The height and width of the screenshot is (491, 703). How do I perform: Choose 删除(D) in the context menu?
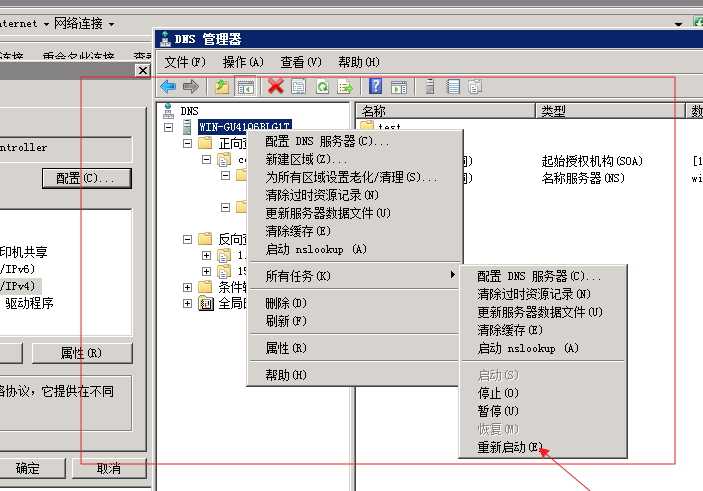click(354, 303)
